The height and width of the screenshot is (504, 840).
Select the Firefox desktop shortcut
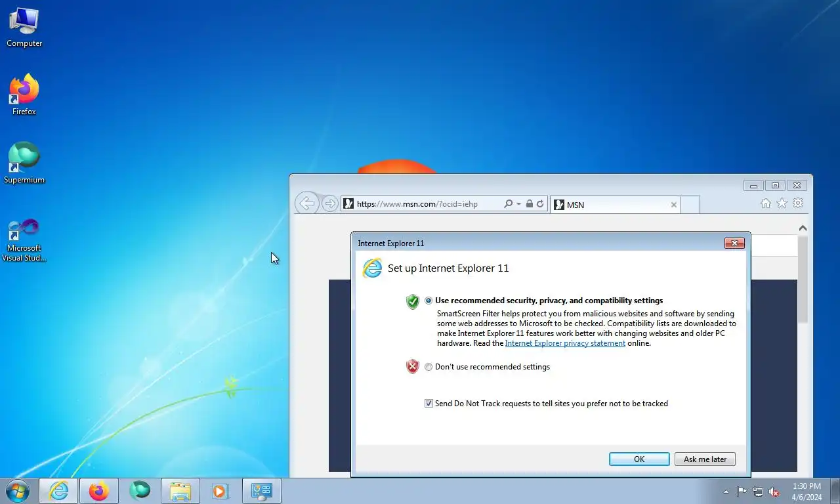click(x=24, y=95)
